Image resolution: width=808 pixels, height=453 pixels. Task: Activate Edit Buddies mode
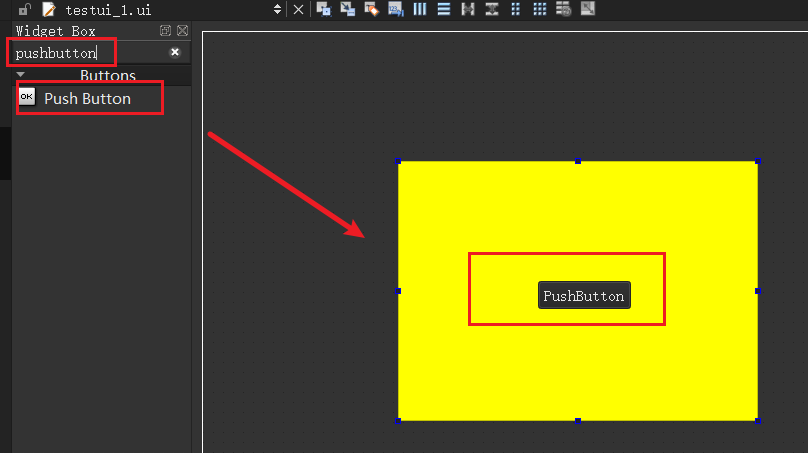pos(372,9)
